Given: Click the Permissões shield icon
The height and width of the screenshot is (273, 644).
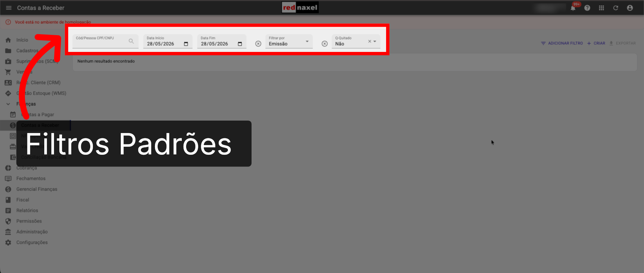Looking at the screenshot, I should click(8, 221).
